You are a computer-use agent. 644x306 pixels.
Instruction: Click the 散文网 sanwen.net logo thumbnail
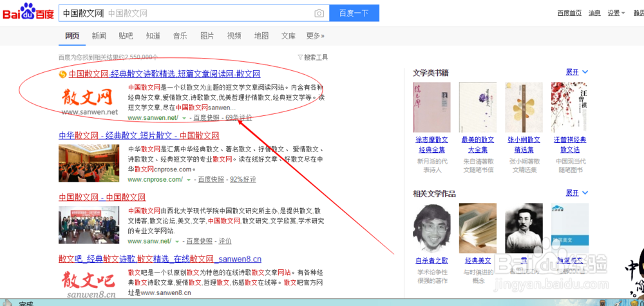pyautogui.click(x=90, y=100)
